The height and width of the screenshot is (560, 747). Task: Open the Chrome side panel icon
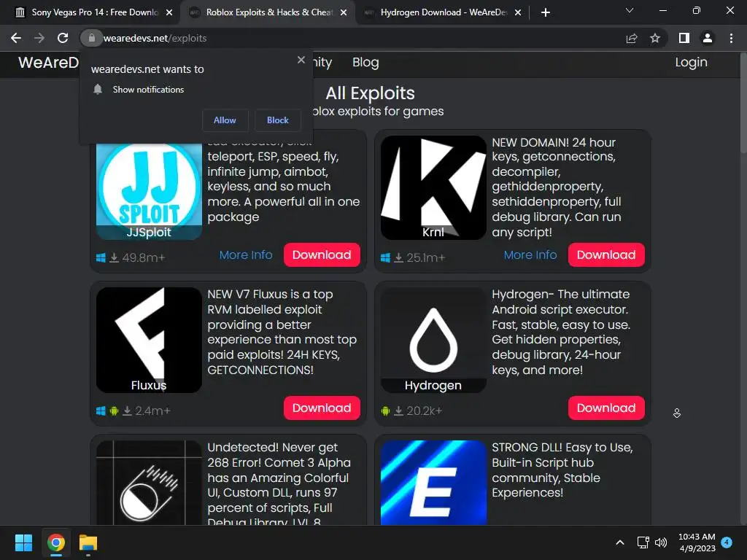pos(684,38)
